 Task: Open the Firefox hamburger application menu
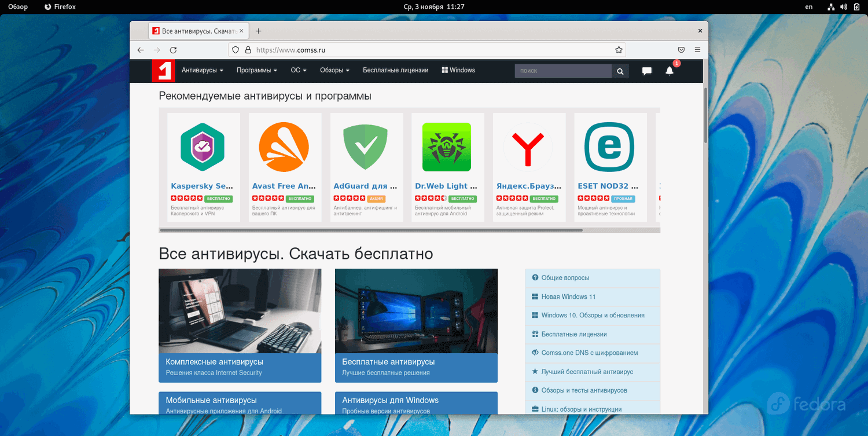698,50
